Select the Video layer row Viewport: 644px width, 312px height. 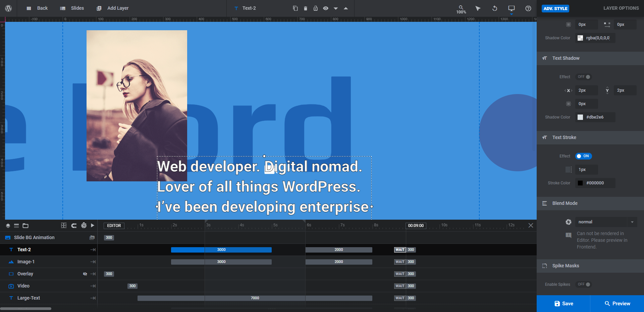[x=49, y=286]
